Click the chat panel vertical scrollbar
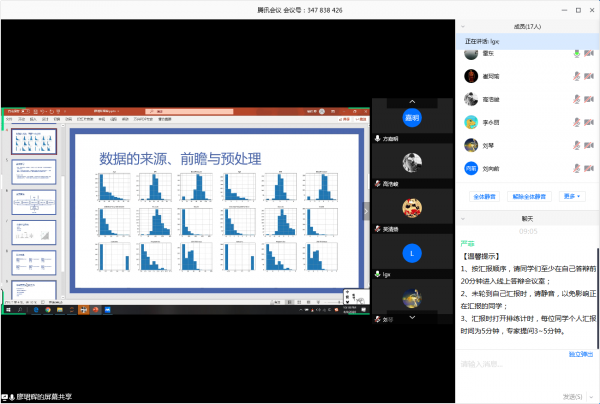Image resolution: width=600 pixels, height=404 pixels. [x=598, y=298]
